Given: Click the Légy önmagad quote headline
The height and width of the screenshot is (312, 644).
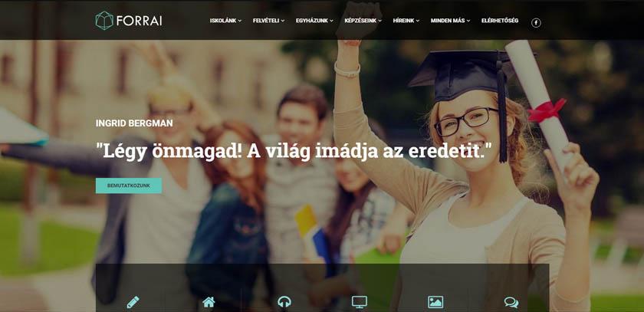Looking at the screenshot, I should [x=294, y=151].
